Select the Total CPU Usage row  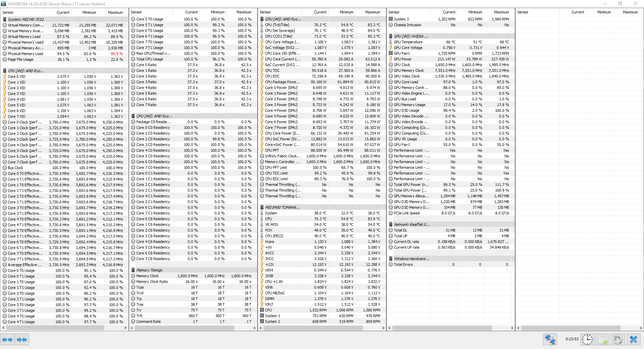tap(193, 59)
